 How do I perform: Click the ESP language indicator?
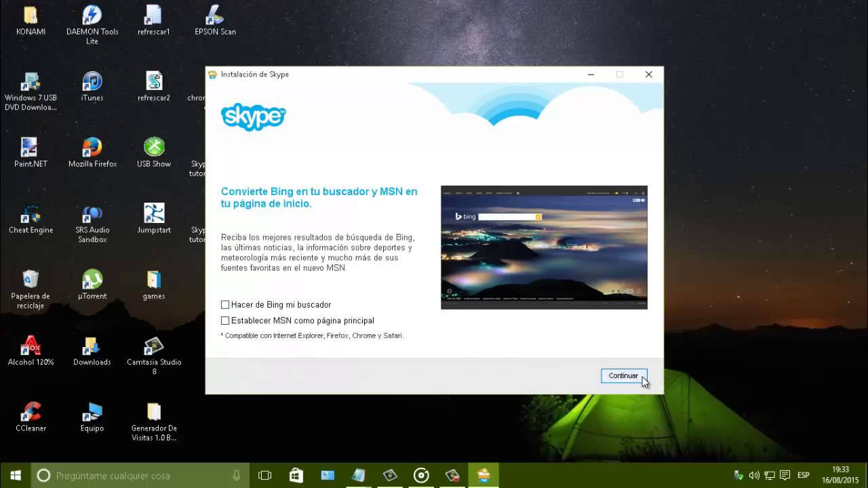(x=804, y=475)
